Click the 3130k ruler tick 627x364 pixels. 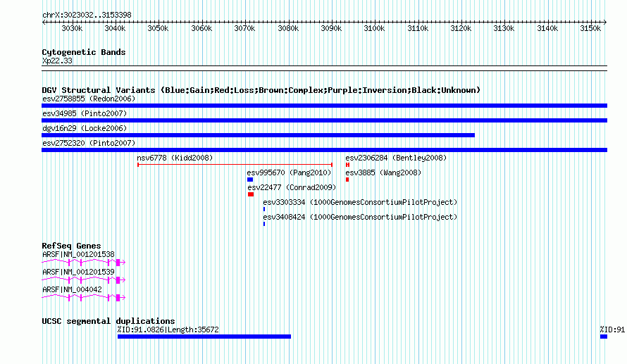[504, 28]
